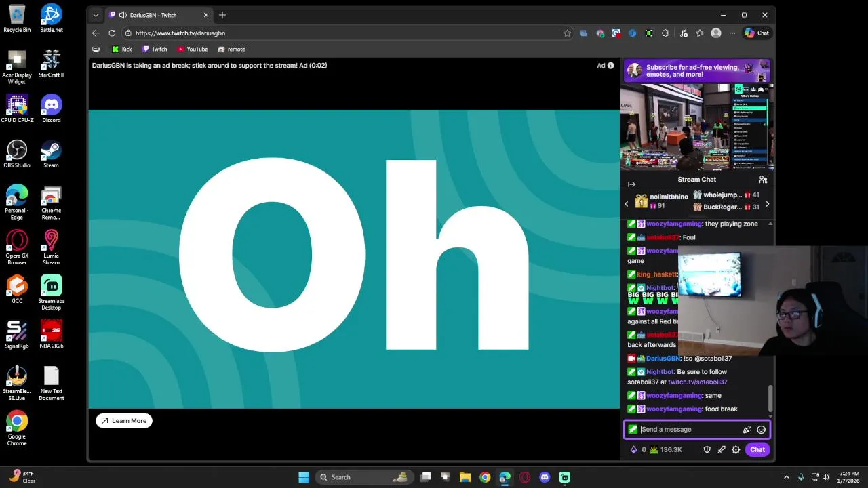
Task: Open the remote bookmark
Action: click(232, 49)
